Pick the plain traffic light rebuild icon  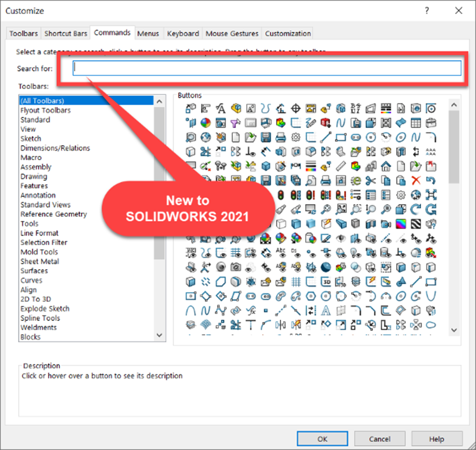281,195
